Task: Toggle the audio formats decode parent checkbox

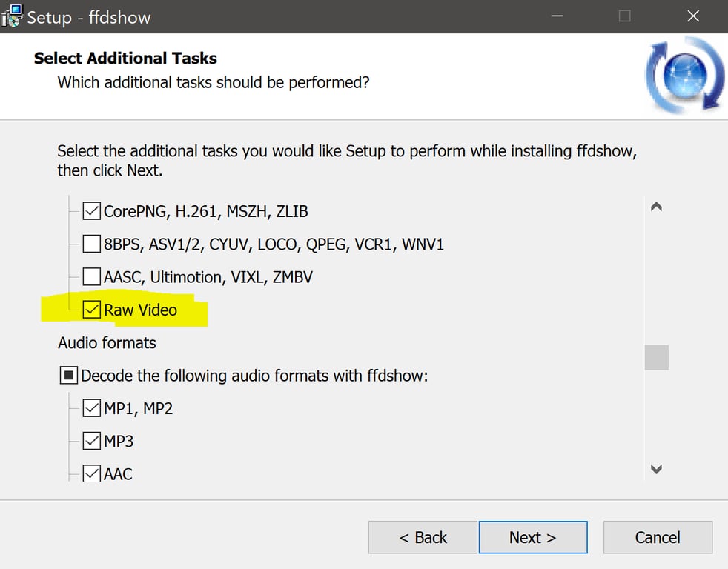Action: click(69, 376)
